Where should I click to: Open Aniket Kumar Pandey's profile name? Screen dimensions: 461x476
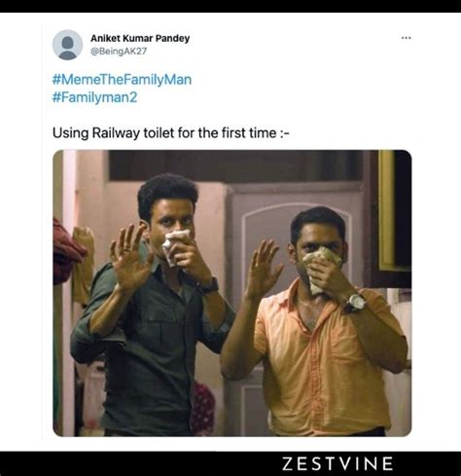pyautogui.click(x=140, y=38)
